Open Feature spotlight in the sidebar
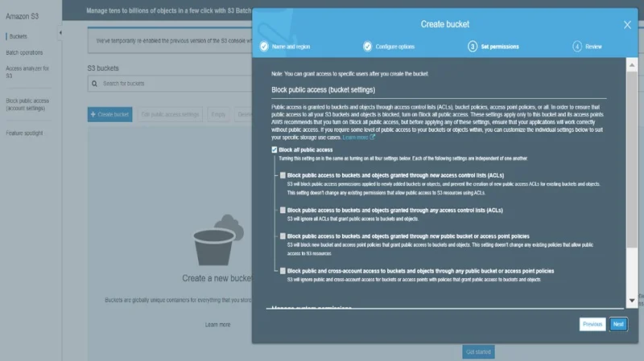This screenshot has width=644, height=361. [24, 133]
